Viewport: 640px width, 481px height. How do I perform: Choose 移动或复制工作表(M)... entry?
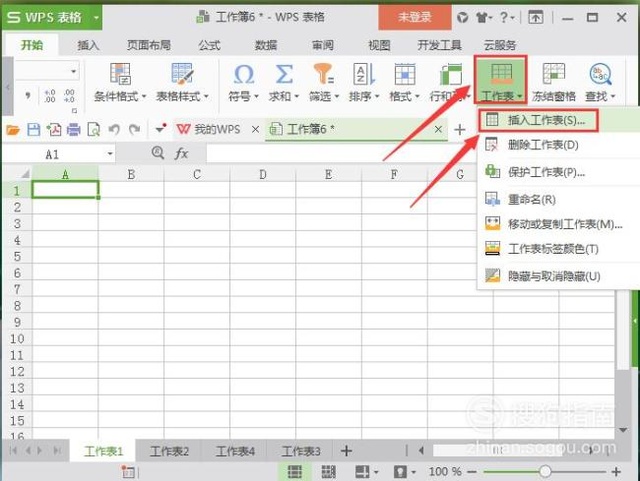[x=558, y=224]
